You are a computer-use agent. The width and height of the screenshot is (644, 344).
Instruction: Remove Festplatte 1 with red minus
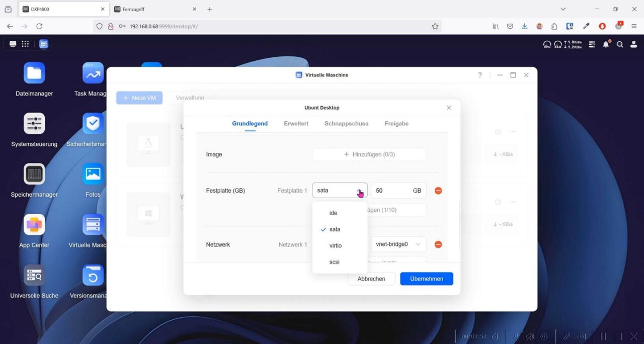(438, 191)
